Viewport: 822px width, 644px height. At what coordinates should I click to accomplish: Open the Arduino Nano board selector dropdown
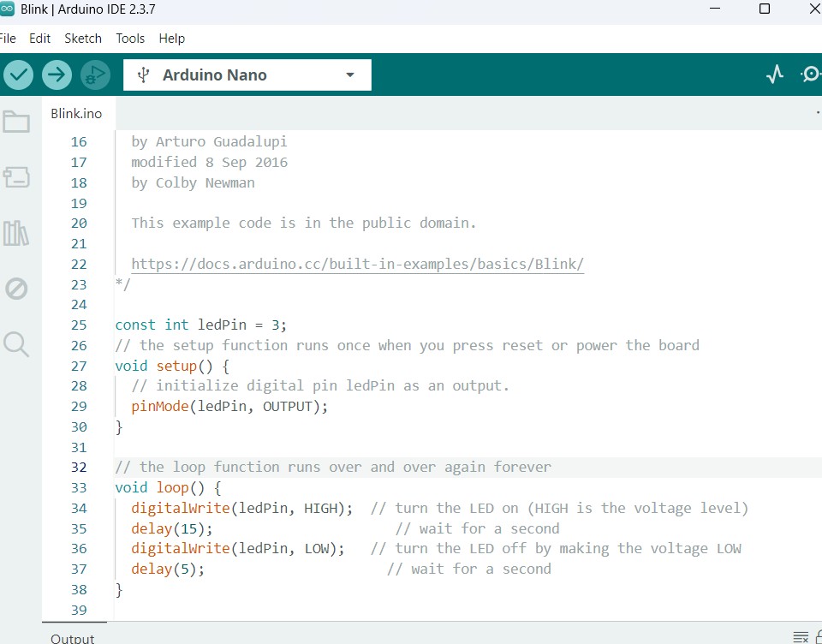(x=247, y=75)
